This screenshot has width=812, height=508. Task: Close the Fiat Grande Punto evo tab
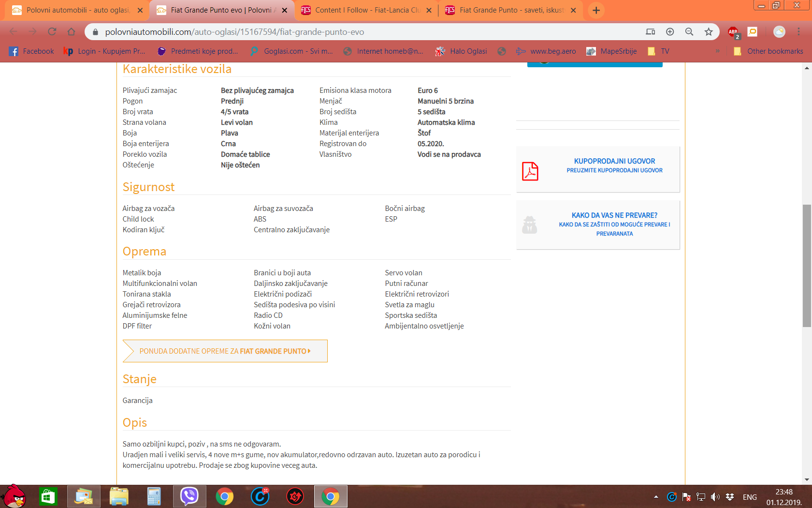click(x=285, y=10)
